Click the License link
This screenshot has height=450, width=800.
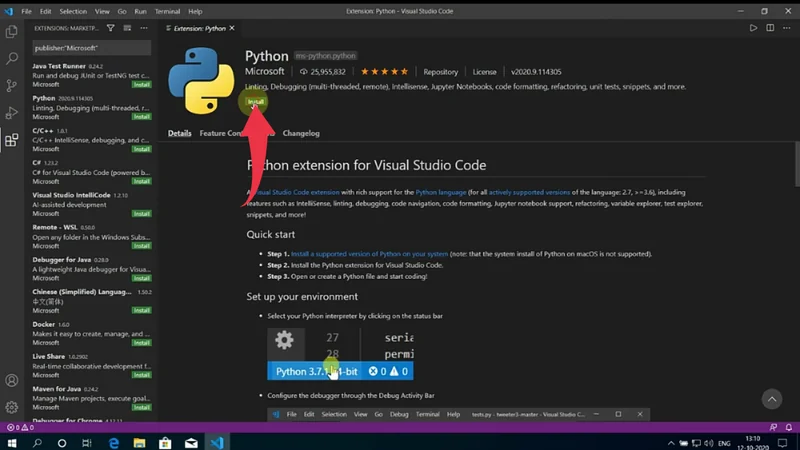(x=484, y=72)
